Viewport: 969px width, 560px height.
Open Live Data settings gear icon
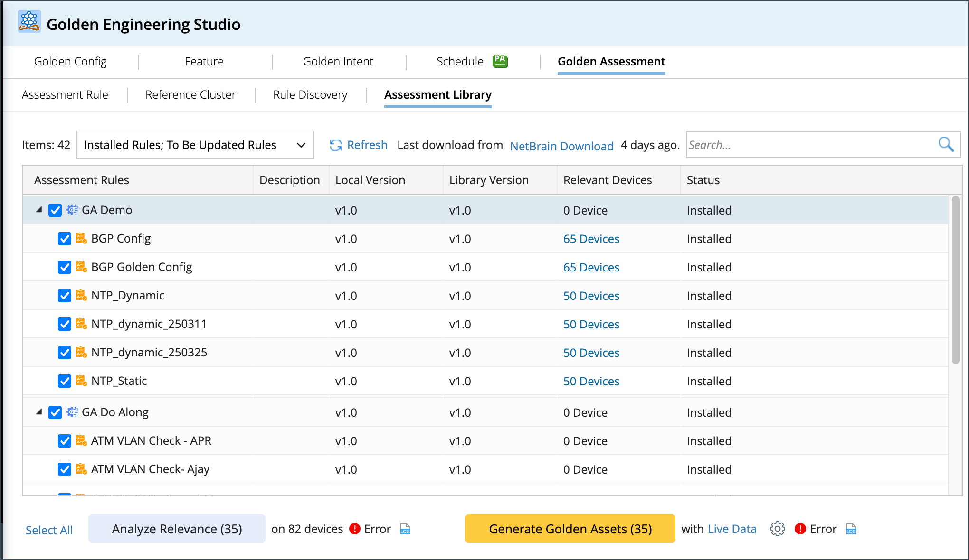(777, 529)
